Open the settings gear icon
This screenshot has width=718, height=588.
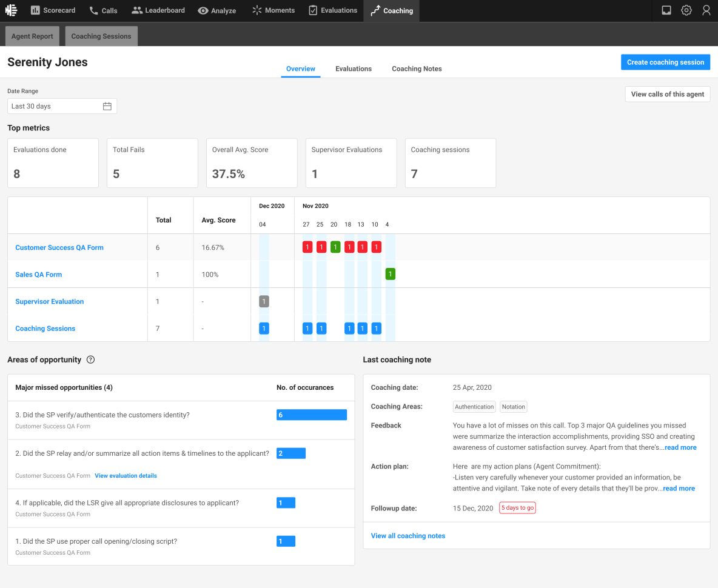tap(686, 10)
